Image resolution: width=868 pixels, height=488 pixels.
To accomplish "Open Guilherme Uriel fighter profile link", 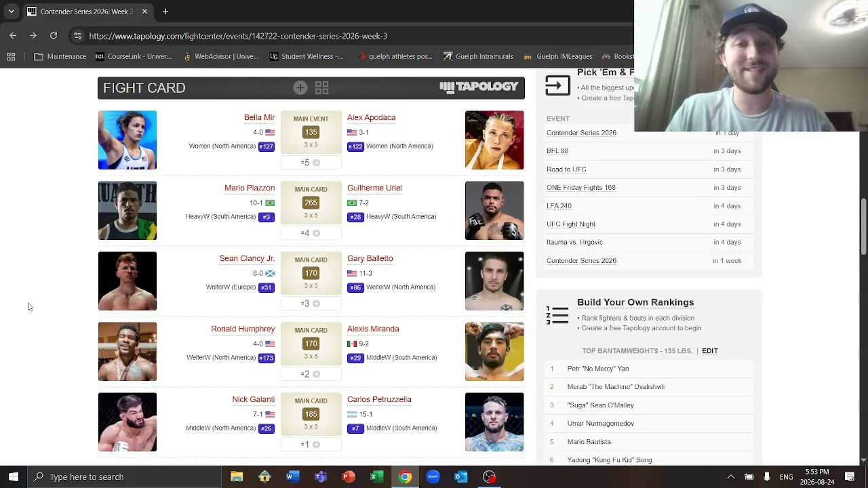I will pyautogui.click(x=374, y=188).
